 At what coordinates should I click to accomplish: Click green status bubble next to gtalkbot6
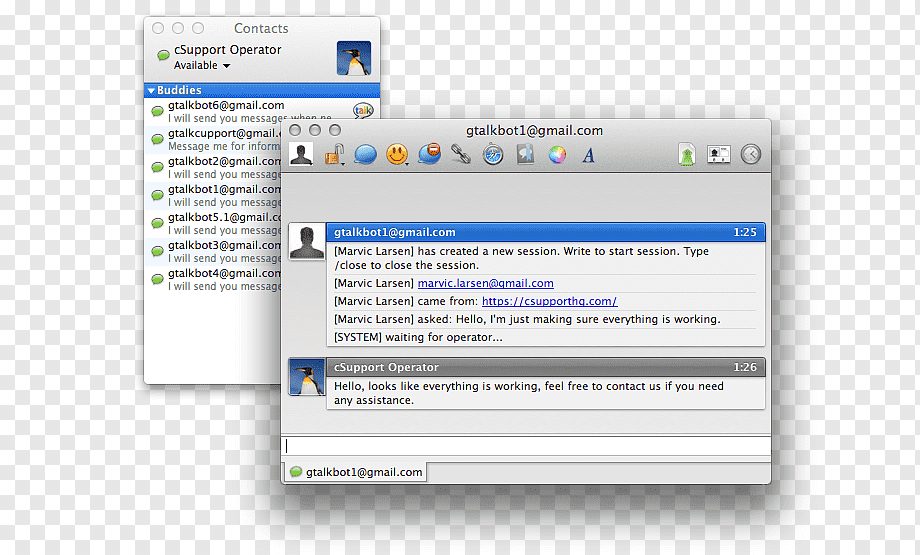point(157,111)
